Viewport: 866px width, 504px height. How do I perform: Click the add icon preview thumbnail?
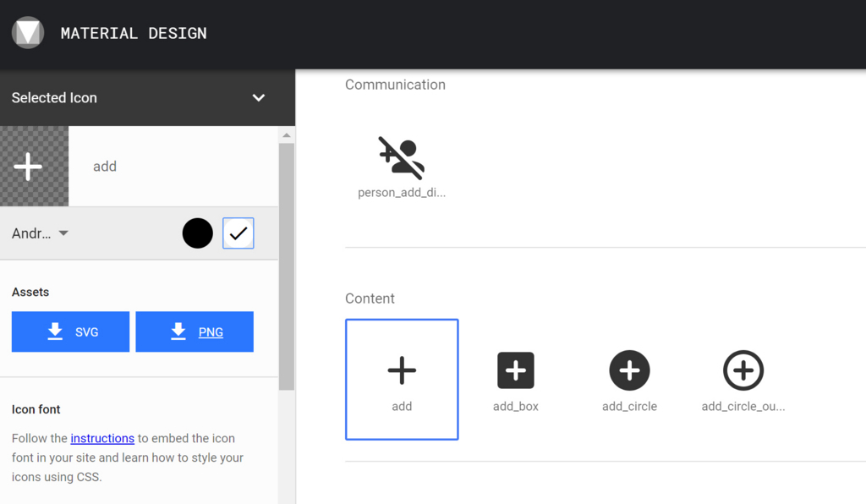tap(34, 166)
